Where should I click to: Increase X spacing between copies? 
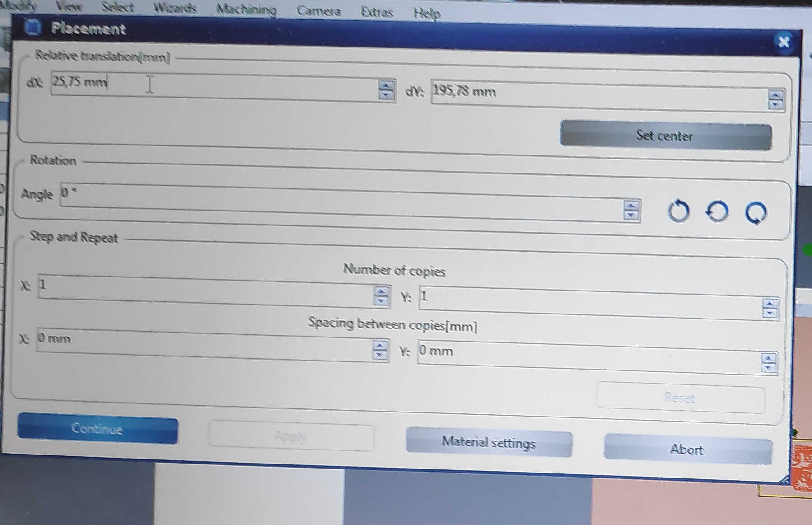tap(380, 346)
